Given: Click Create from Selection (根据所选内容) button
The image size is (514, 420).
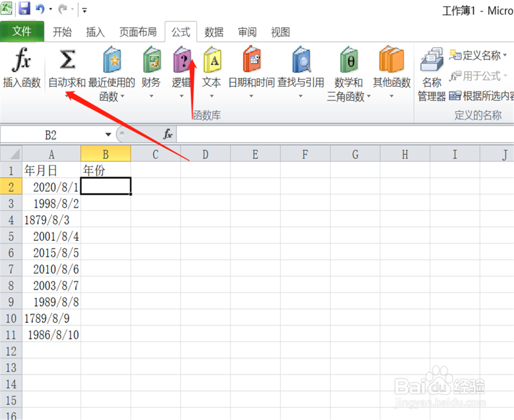Looking at the screenshot, I should (x=481, y=96).
